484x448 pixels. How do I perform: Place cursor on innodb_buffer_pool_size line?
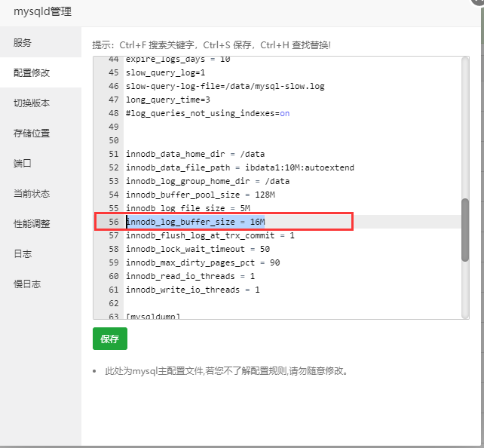[x=200, y=195]
